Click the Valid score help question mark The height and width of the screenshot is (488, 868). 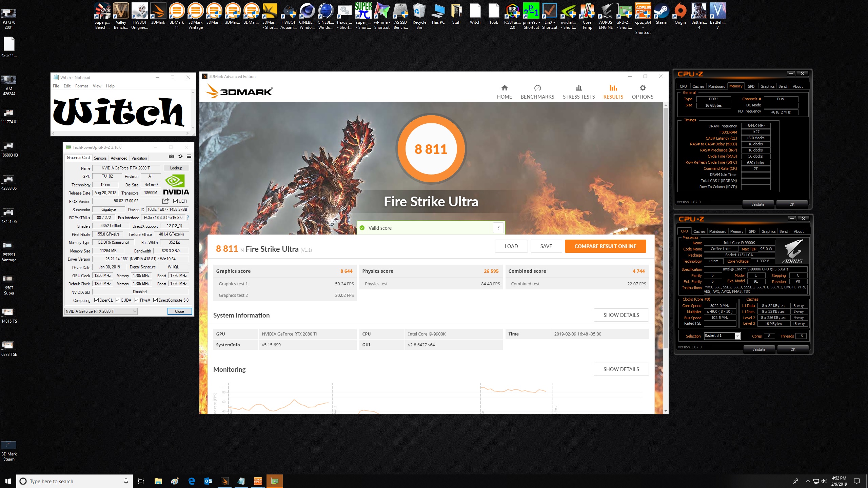498,228
